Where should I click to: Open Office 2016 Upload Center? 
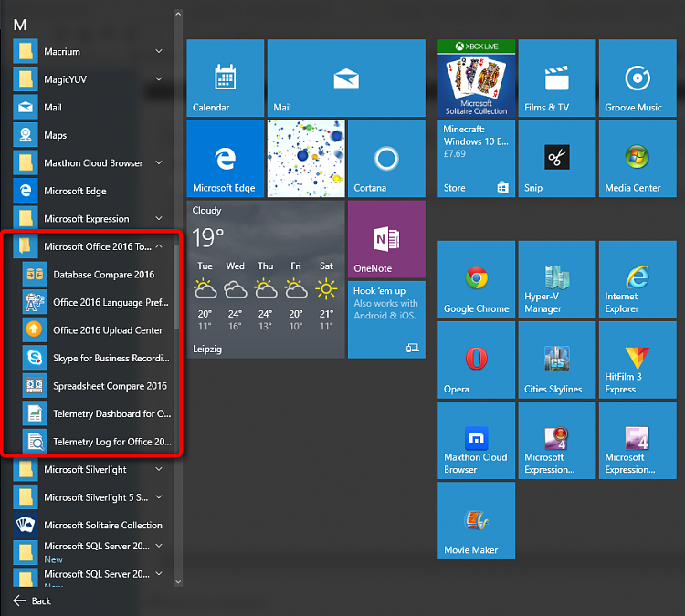click(97, 330)
